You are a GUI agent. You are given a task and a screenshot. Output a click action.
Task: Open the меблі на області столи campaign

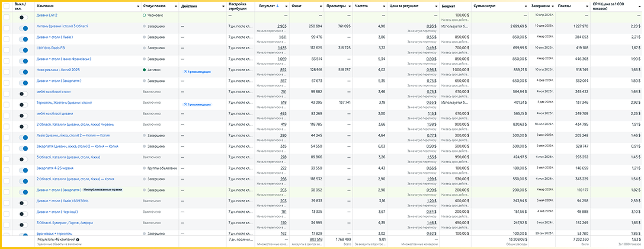pyautogui.click(x=53, y=92)
